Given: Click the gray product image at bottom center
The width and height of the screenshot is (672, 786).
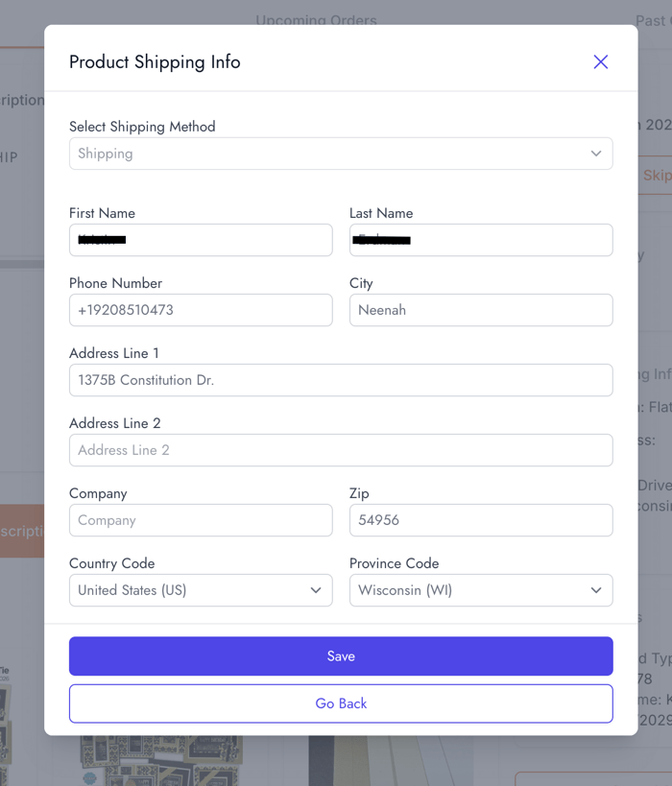Looking at the screenshot, I should coord(384,761).
